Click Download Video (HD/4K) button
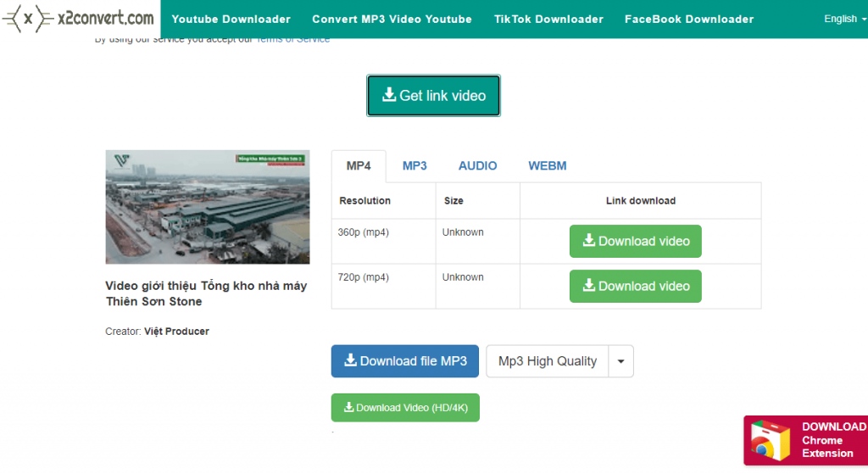 (x=404, y=408)
